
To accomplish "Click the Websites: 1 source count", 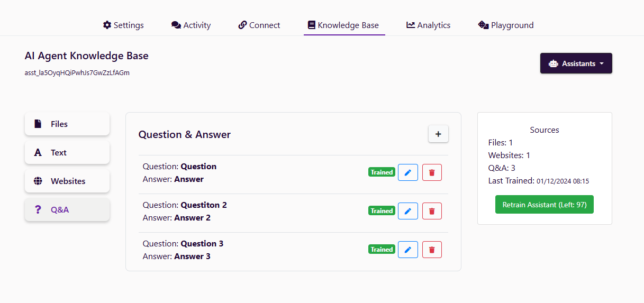I will pos(509,155).
